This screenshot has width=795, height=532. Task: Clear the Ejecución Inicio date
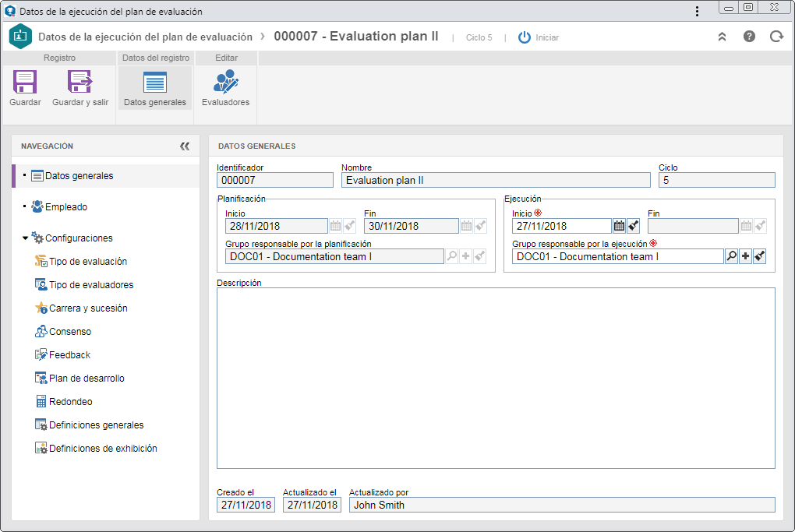[633, 226]
